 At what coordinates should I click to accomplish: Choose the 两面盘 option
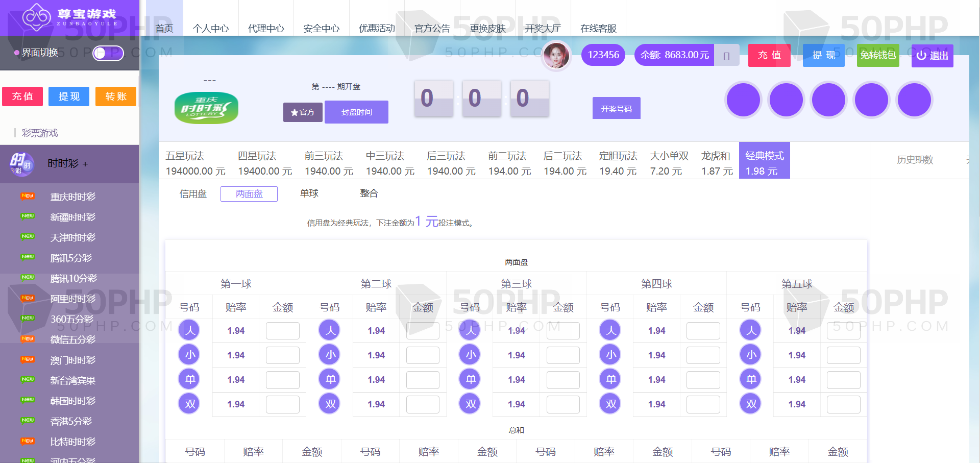tap(249, 194)
